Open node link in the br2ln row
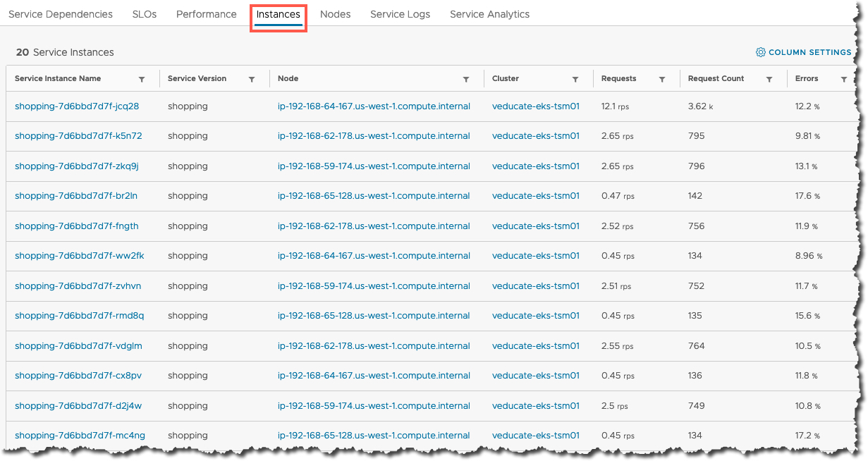The height and width of the screenshot is (461, 868). tap(374, 196)
